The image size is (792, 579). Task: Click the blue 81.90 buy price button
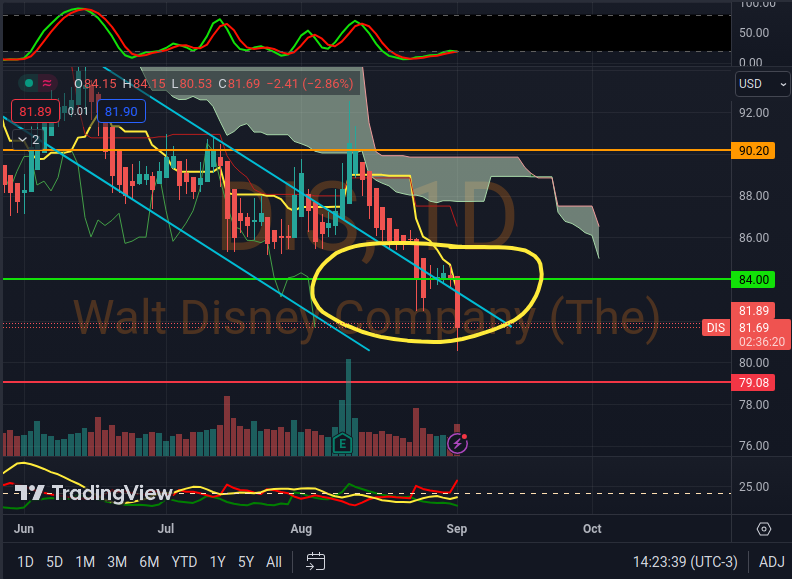pos(121,112)
